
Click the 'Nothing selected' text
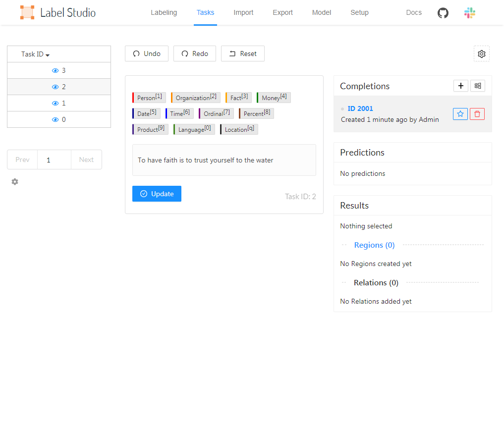(366, 226)
